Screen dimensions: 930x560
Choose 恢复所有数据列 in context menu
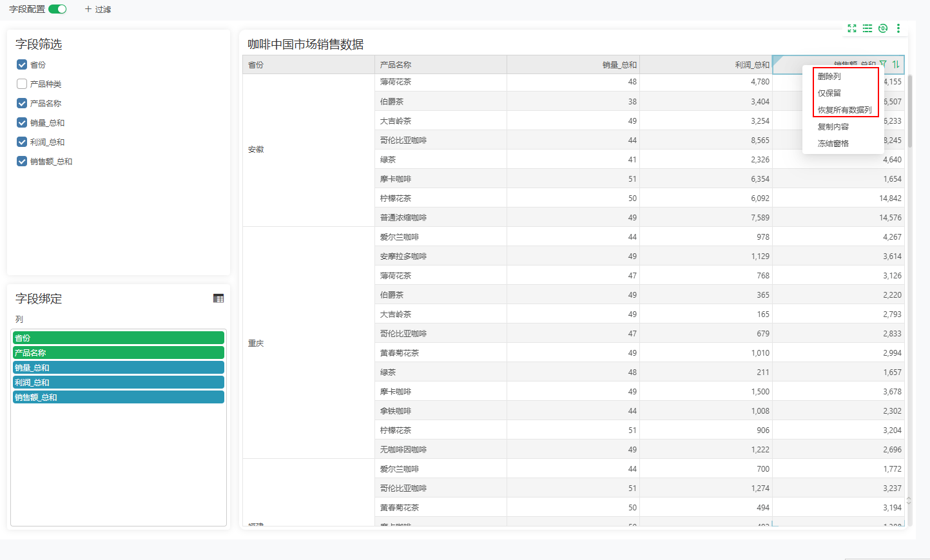coord(844,110)
